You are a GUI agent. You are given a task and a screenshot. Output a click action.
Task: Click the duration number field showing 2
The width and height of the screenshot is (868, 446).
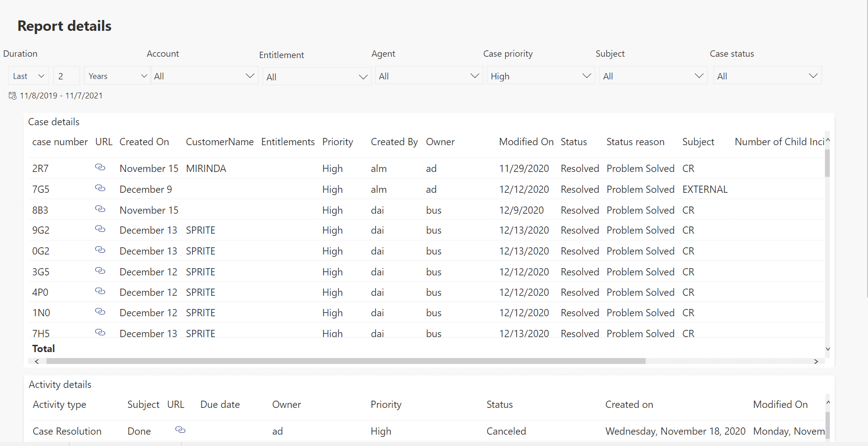66,76
